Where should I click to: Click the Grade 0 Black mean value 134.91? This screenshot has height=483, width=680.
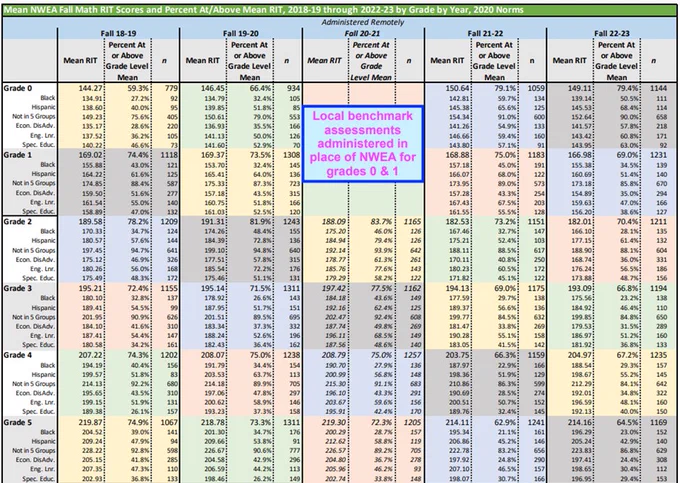pyautogui.click(x=92, y=98)
